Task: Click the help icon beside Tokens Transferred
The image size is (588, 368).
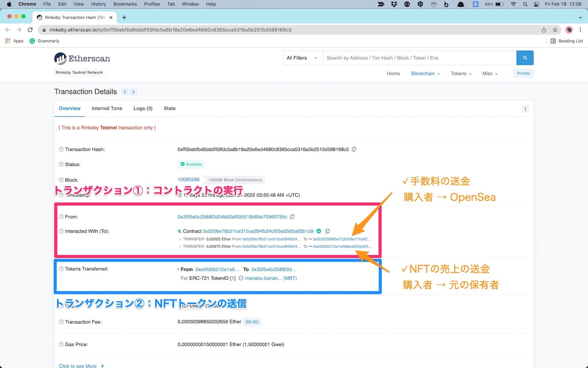Action: click(61, 269)
